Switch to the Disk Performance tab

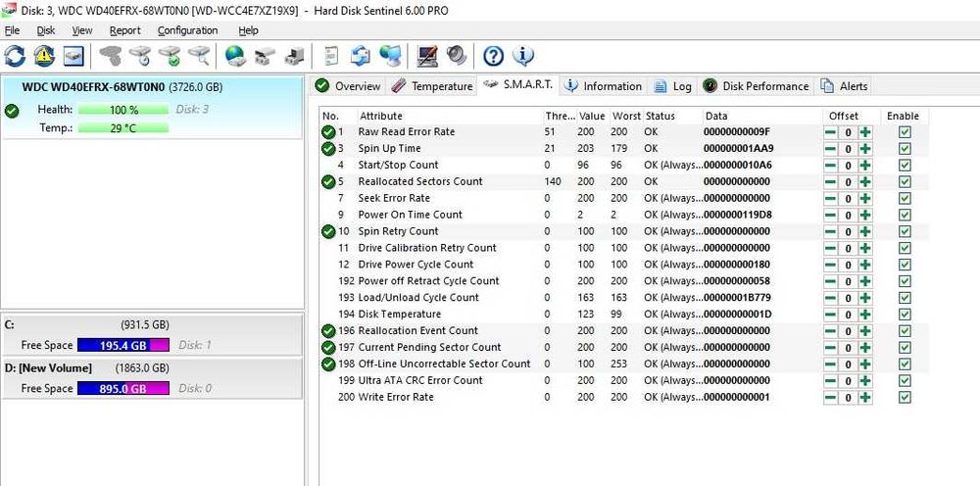tap(756, 86)
